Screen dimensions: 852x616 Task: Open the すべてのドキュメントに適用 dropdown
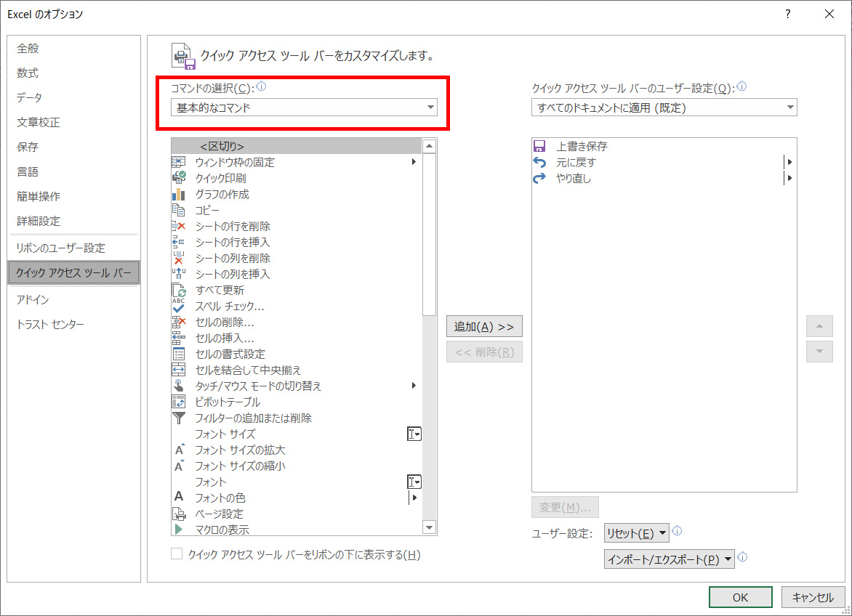[664, 108]
